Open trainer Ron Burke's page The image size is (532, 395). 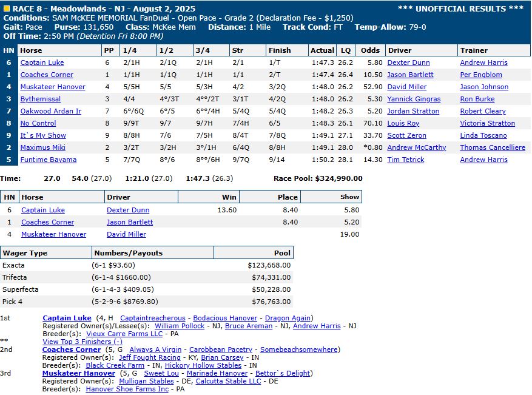click(x=477, y=99)
